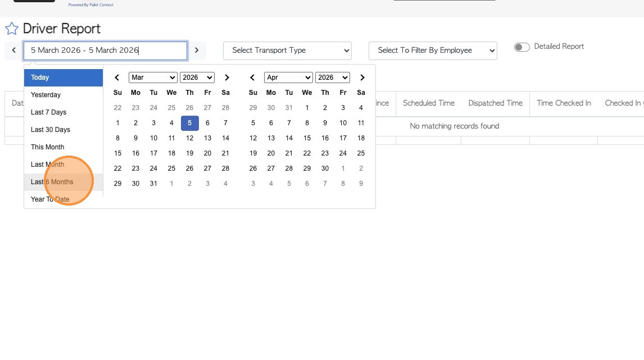Choose Last 30 Days preset
The image size is (644, 360).
[x=64, y=130]
